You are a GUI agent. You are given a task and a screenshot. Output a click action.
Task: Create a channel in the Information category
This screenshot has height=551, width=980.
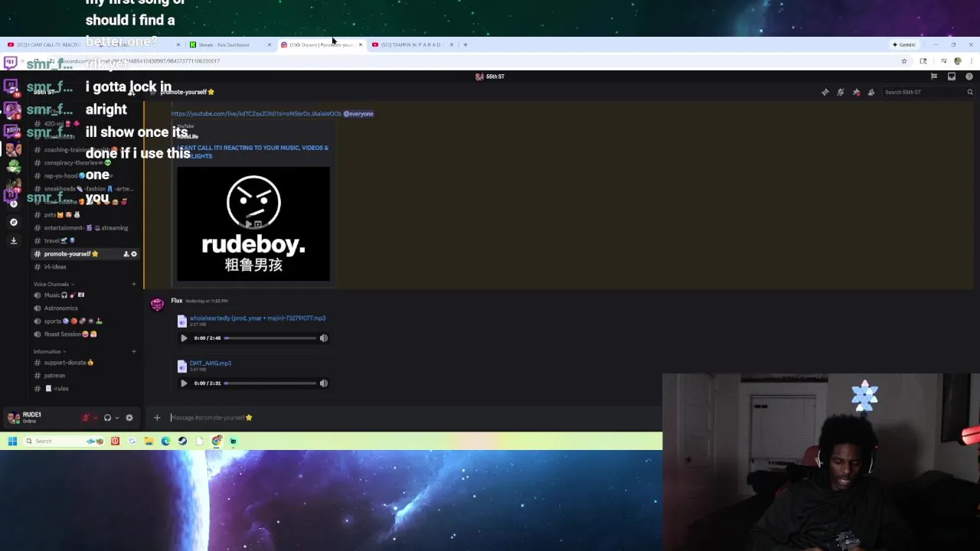[x=134, y=351]
